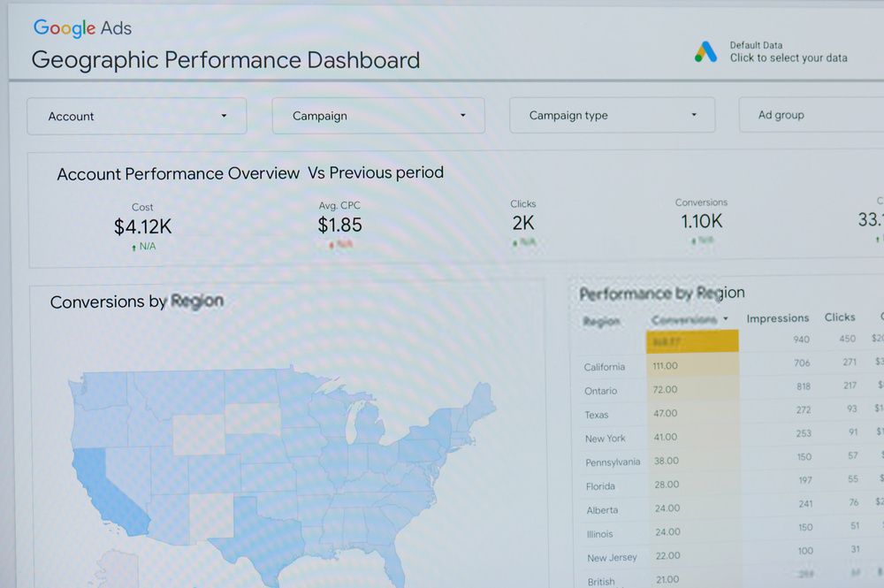Click the 818 impressions value for Ontario
Screen dimensions: 884x588
pyautogui.click(x=804, y=386)
